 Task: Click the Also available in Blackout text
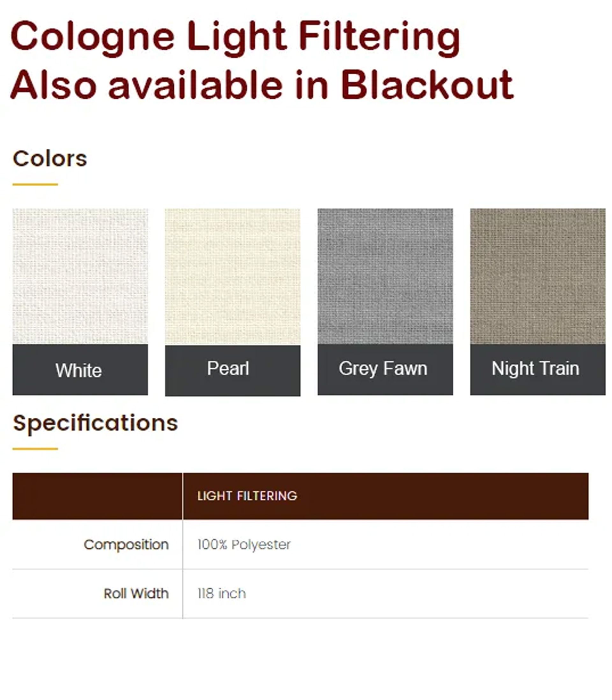(x=262, y=85)
